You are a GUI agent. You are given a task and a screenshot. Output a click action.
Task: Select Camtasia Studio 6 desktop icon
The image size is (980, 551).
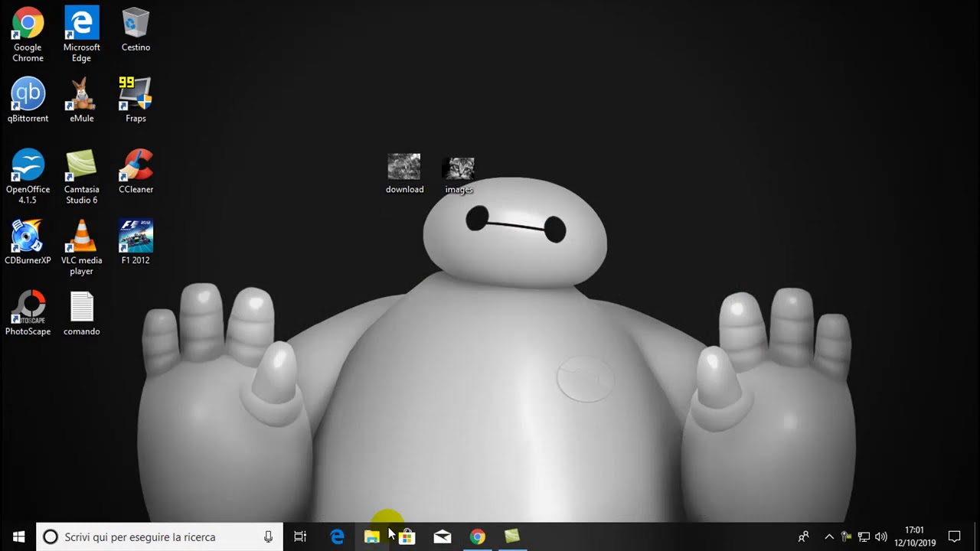[81, 176]
